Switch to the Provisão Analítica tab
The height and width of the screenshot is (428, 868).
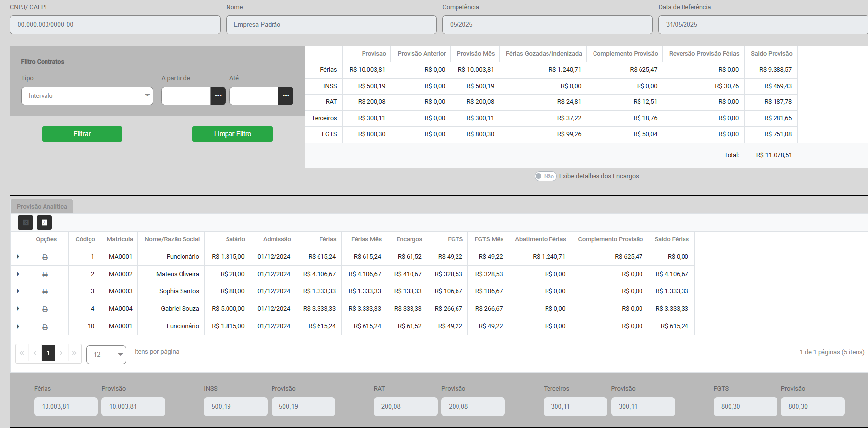coord(42,206)
